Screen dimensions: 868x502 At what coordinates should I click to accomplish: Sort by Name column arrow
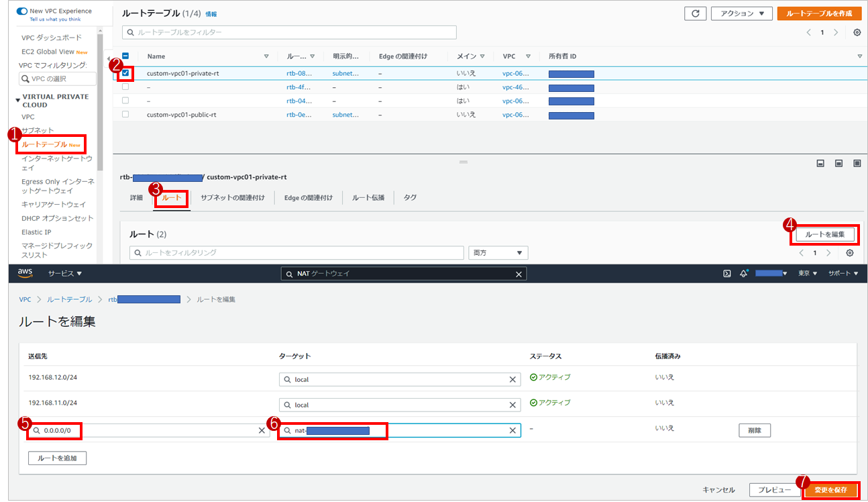[266, 56]
